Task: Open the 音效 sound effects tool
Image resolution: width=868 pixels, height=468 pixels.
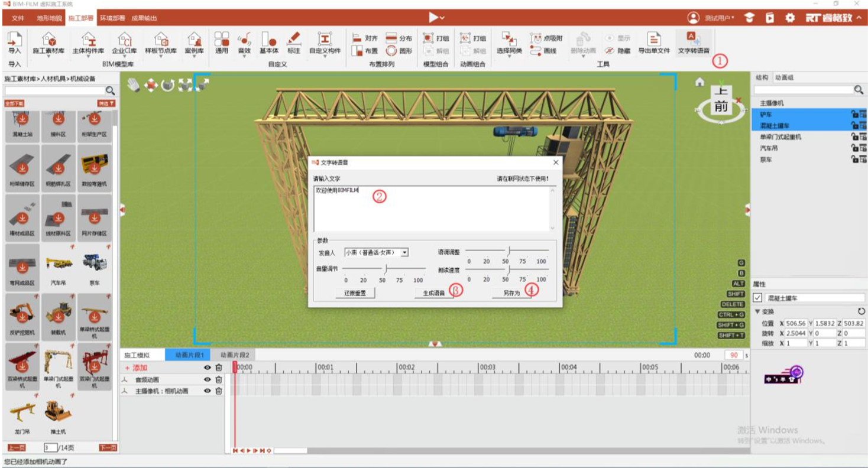Action: pos(244,43)
